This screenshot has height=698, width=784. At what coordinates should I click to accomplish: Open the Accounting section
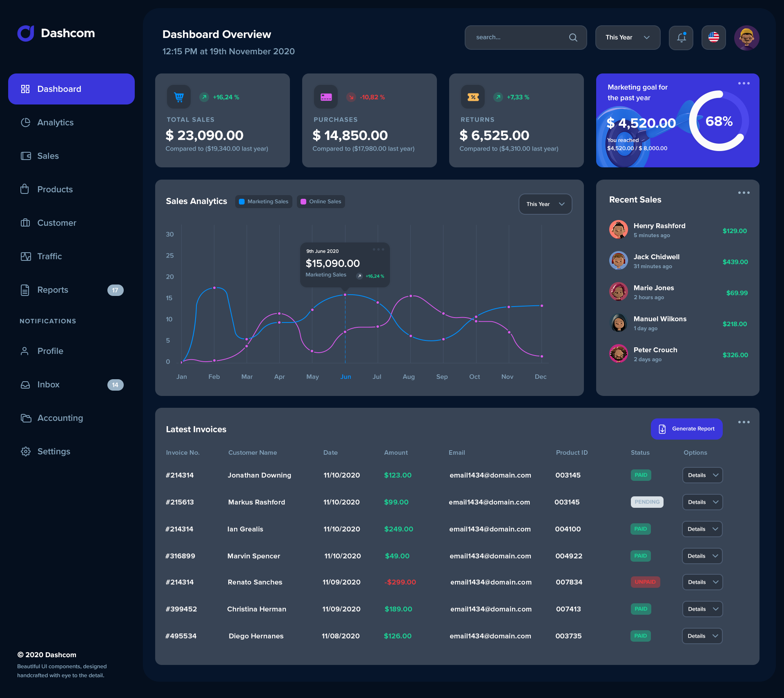coord(60,418)
